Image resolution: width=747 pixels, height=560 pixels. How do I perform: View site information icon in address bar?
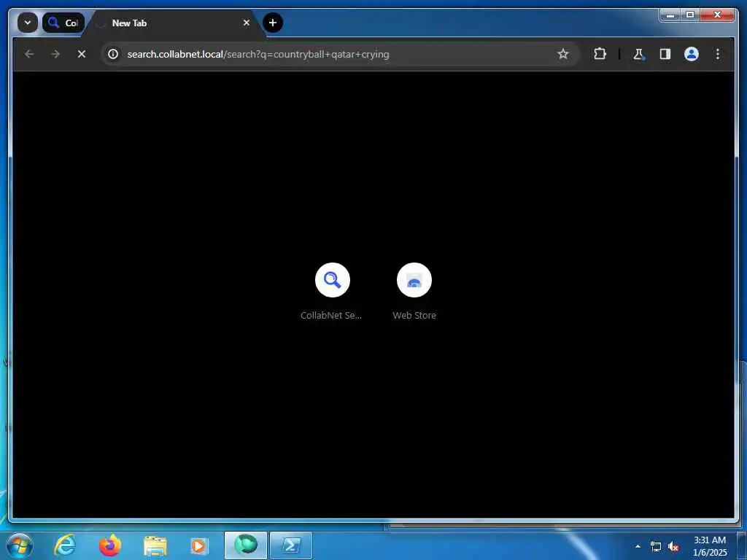point(113,54)
